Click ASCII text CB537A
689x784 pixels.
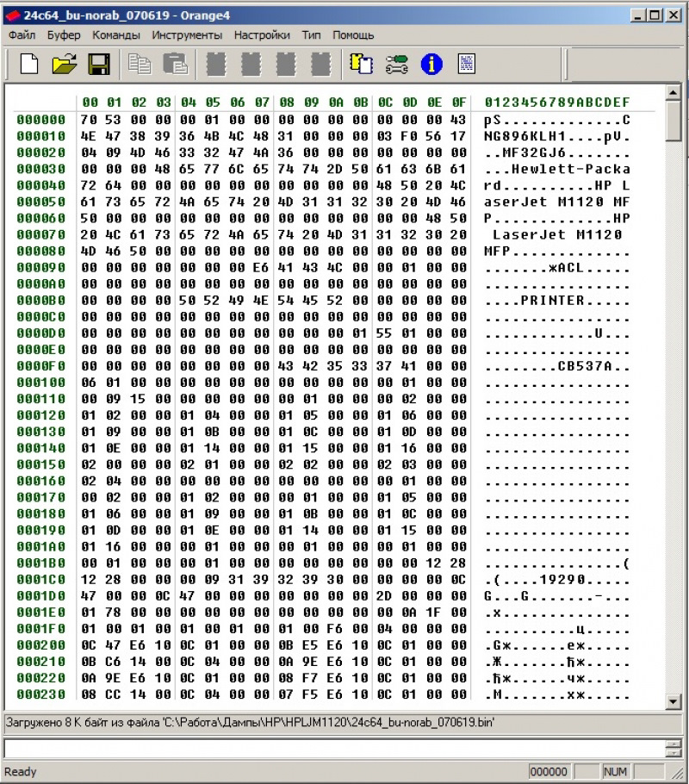click(585, 366)
